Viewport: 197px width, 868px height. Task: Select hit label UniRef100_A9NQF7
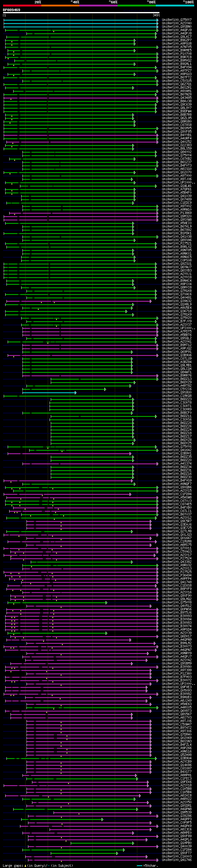click(177, 484)
